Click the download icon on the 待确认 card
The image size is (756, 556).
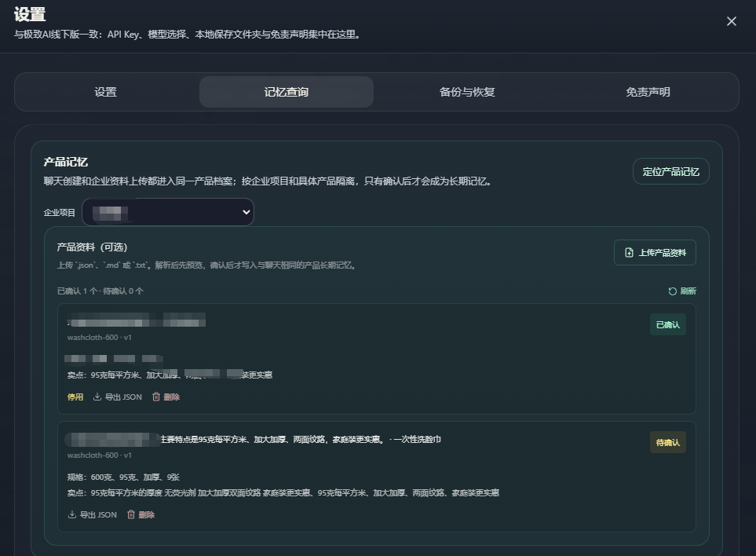tap(72, 514)
